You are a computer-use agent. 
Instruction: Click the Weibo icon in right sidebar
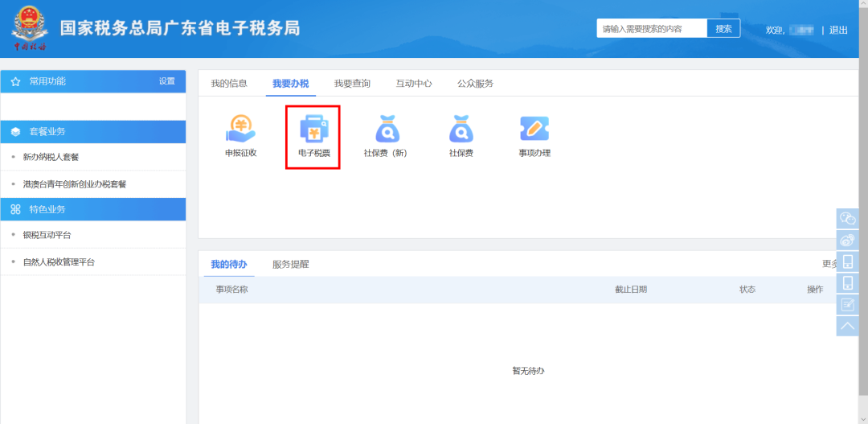coord(847,240)
